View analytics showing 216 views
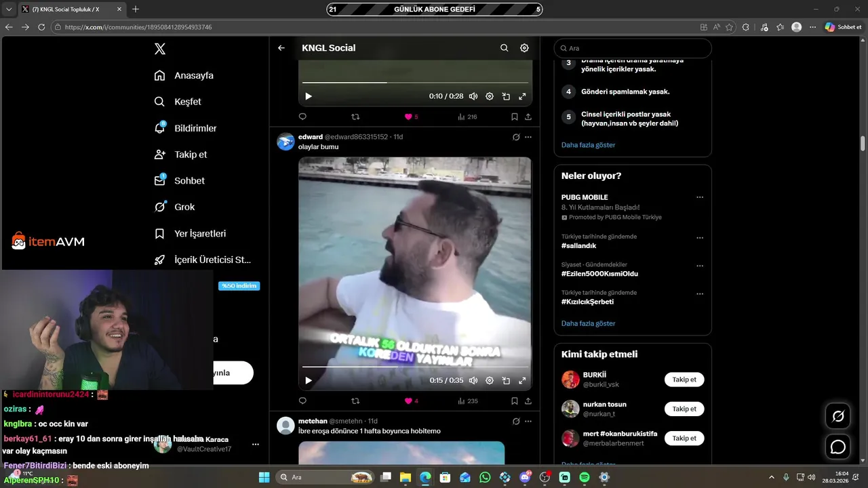Image resolution: width=868 pixels, height=488 pixels. 468,117
